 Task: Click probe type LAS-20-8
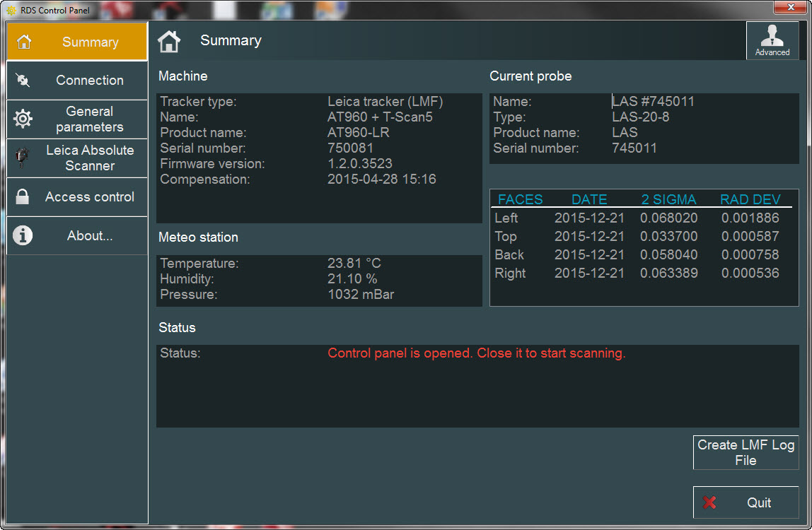[640, 117]
